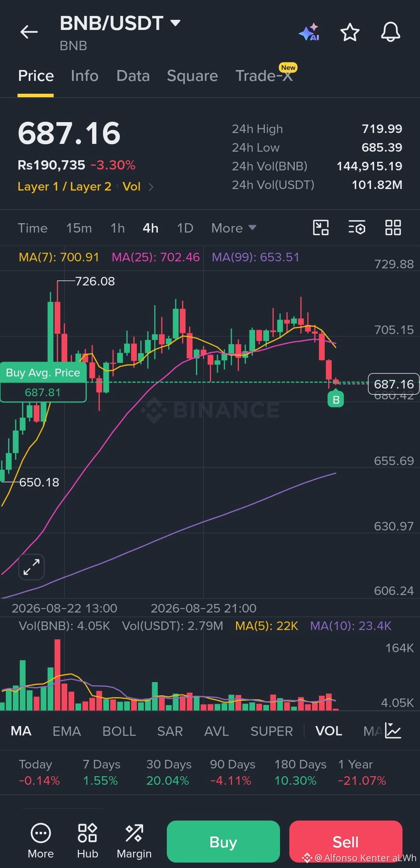The height and width of the screenshot is (868, 420).
Task: Go back using the arrow icon
Action: pyautogui.click(x=29, y=32)
